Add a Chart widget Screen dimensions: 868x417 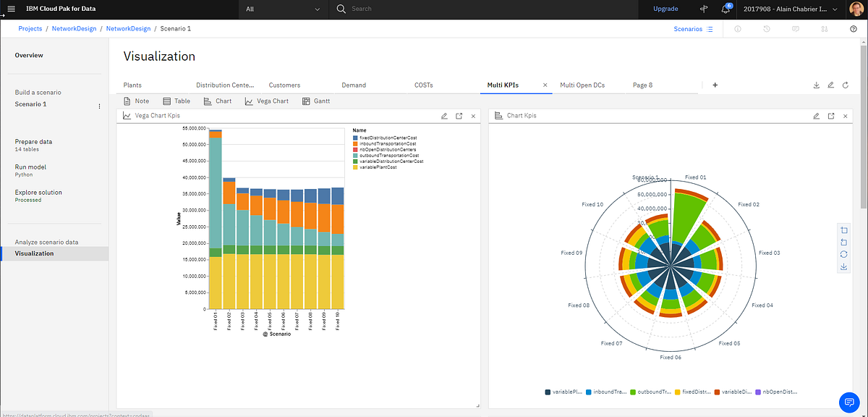click(218, 101)
